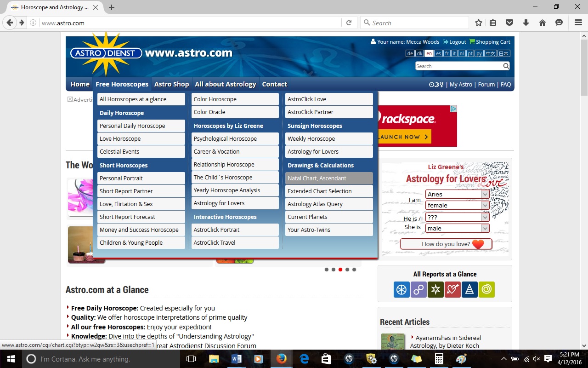The height and width of the screenshot is (368, 588).
Task: Show bookmarks list icon in toolbar
Action: (493, 23)
